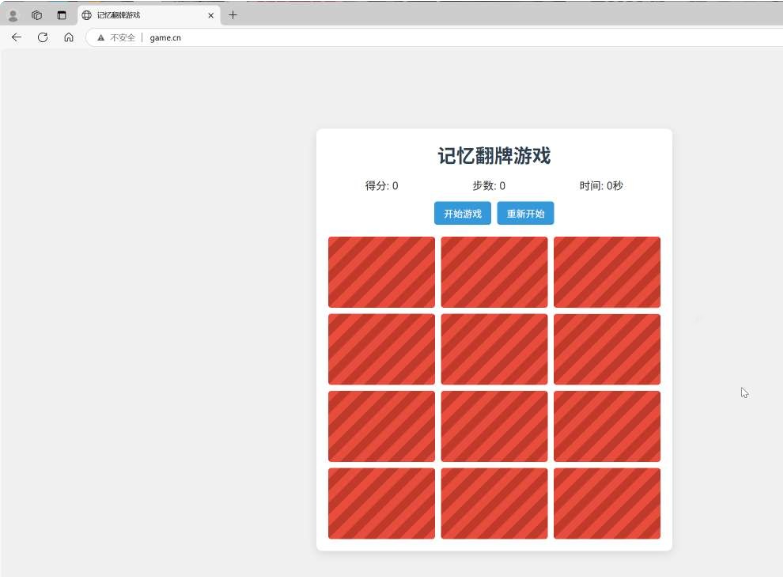Screen dimensions: 783x577
Task: Flip the right card in third row
Action: 607,426
